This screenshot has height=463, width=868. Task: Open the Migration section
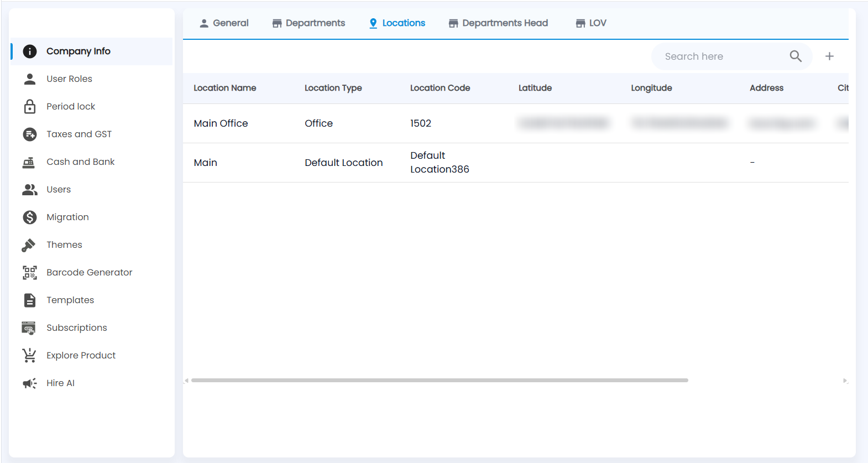(x=92, y=217)
